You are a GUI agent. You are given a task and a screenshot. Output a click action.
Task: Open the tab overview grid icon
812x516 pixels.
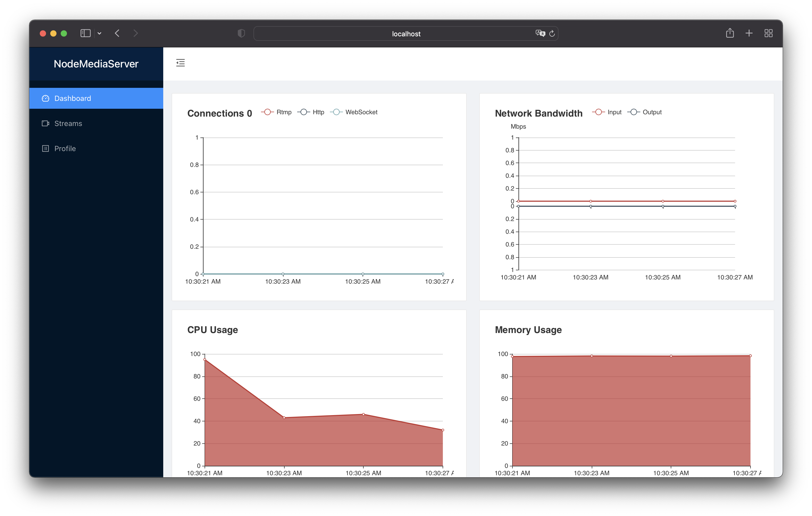769,33
